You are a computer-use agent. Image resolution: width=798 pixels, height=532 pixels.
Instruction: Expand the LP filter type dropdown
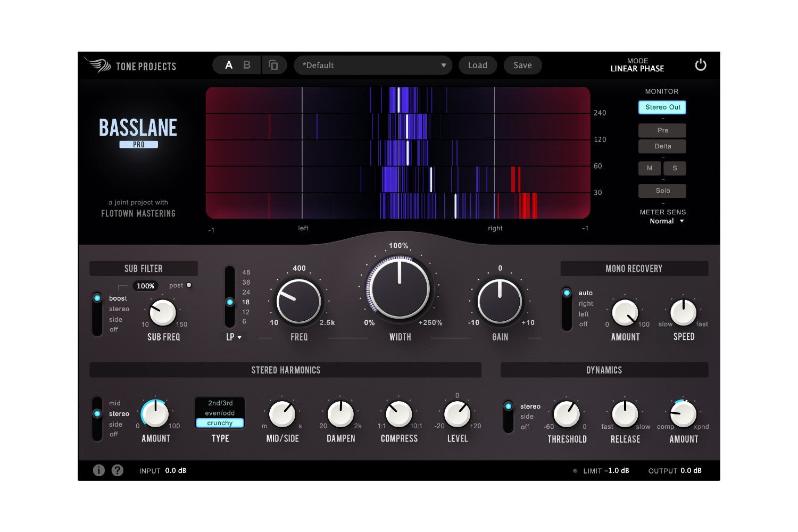tap(234, 337)
